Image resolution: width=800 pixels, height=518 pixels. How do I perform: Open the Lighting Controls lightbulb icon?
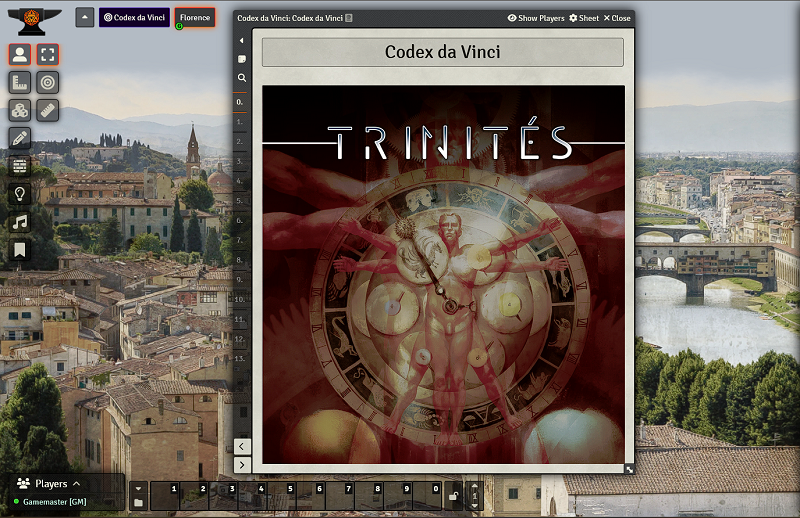(20, 194)
